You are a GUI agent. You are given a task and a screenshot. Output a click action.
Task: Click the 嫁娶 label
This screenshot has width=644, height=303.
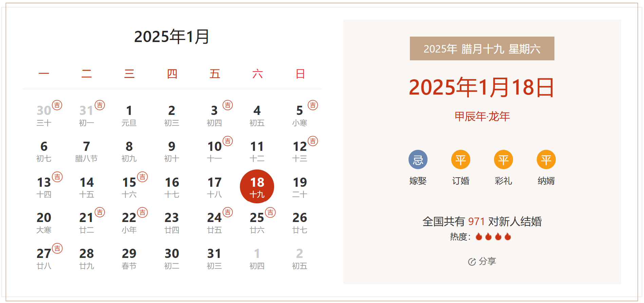pos(418,181)
